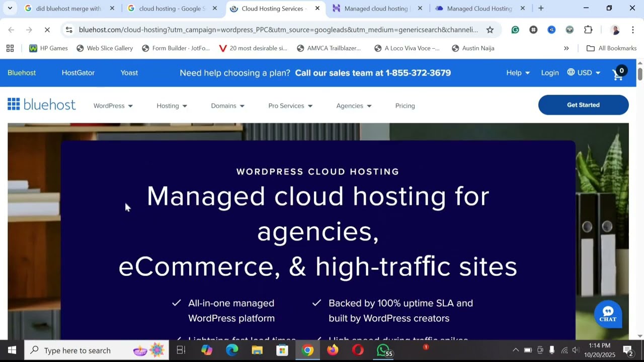The image size is (644, 362).
Task: Open the HP Games bookmark
Action: (x=48, y=48)
